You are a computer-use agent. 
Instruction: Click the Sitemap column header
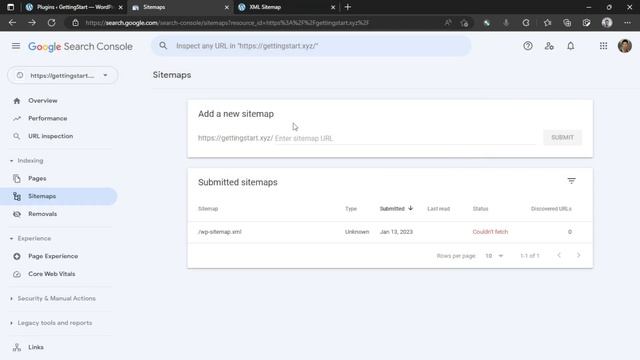pos(208,209)
